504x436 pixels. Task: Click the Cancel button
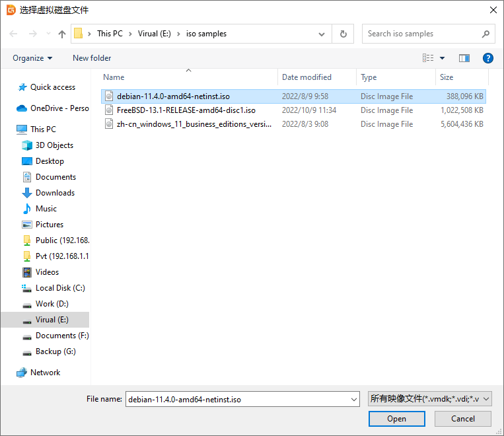coord(463,419)
